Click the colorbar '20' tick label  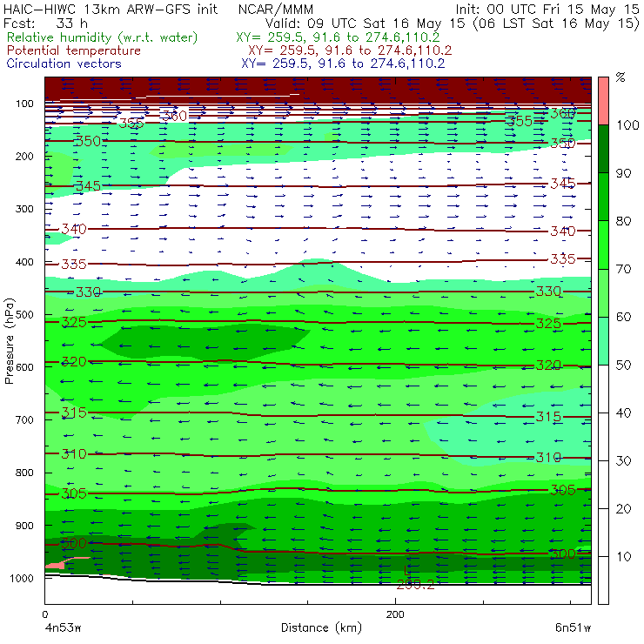pos(623,509)
